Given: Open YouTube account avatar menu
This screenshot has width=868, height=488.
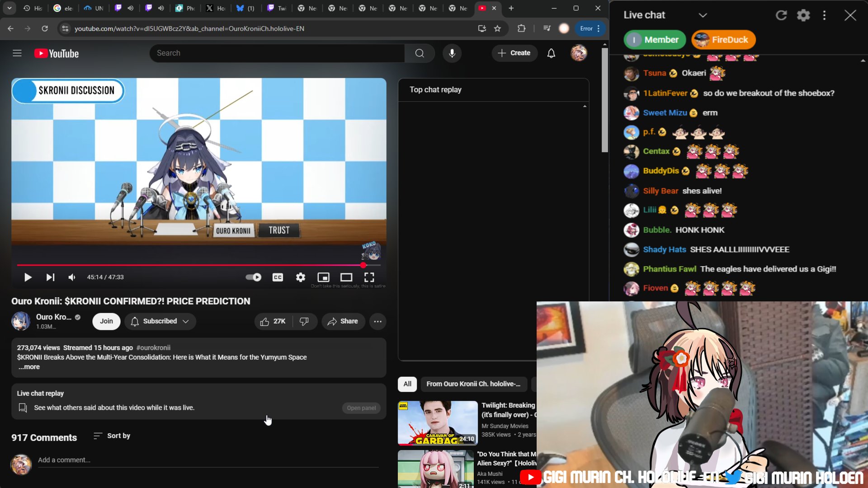Looking at the screenshot, I should point(578,53).
